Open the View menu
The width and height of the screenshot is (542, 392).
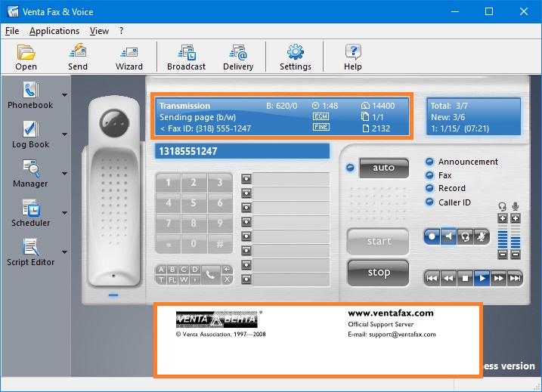[x=99, y=31]
